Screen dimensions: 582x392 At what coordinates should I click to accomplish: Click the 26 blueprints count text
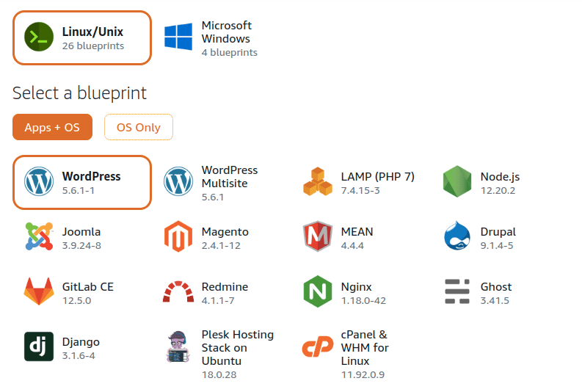click(x=93, y=46)
